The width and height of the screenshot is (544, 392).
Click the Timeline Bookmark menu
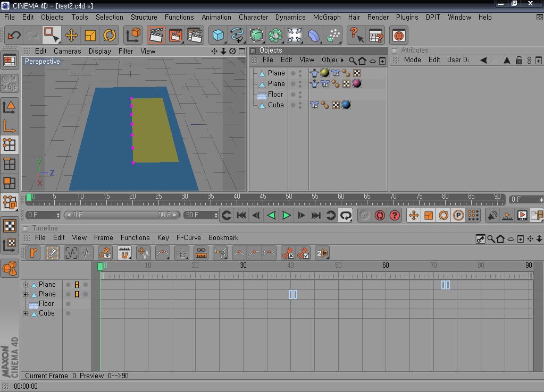[223, 237]
